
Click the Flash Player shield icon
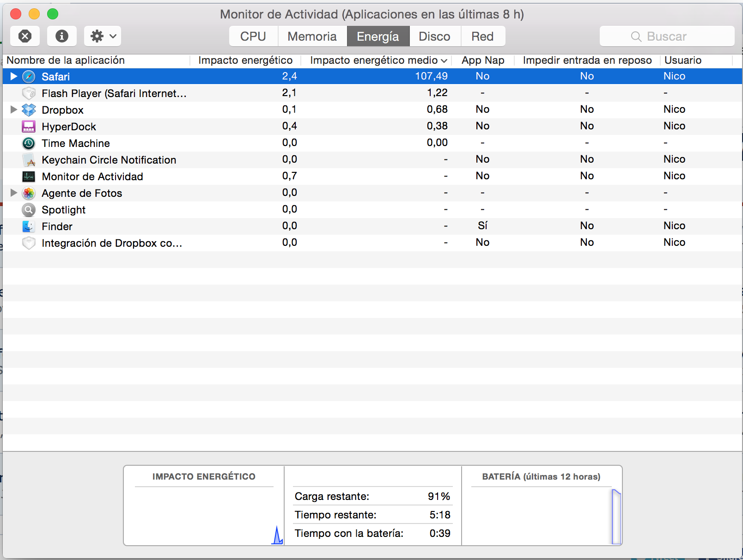pyautogui.click(x=29, y=93)
